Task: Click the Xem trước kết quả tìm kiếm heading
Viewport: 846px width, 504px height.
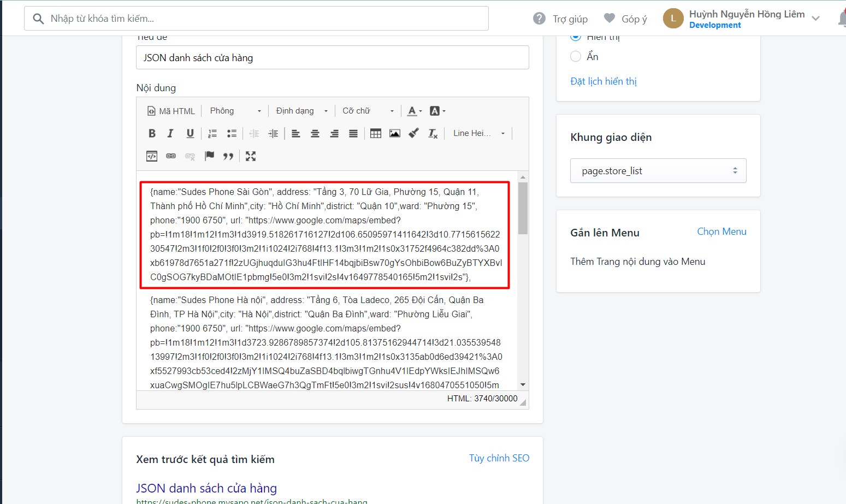Action: click(x=205, y=459)
